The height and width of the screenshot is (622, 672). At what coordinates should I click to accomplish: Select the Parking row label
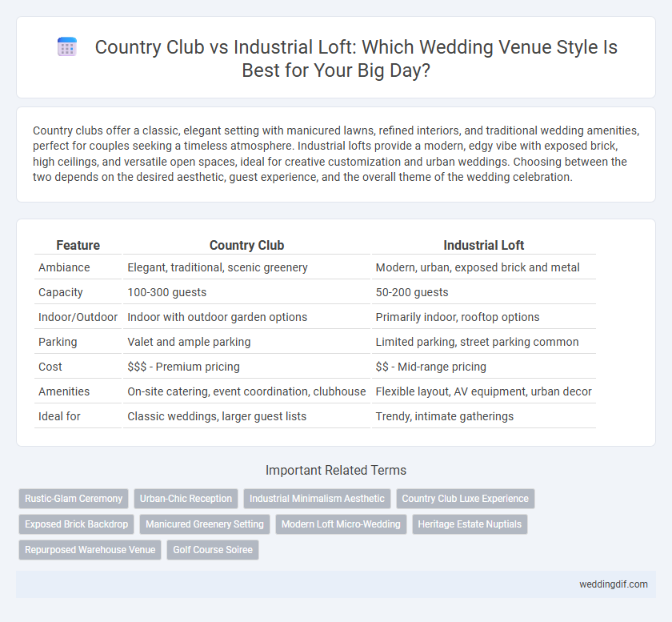point(58,342)
